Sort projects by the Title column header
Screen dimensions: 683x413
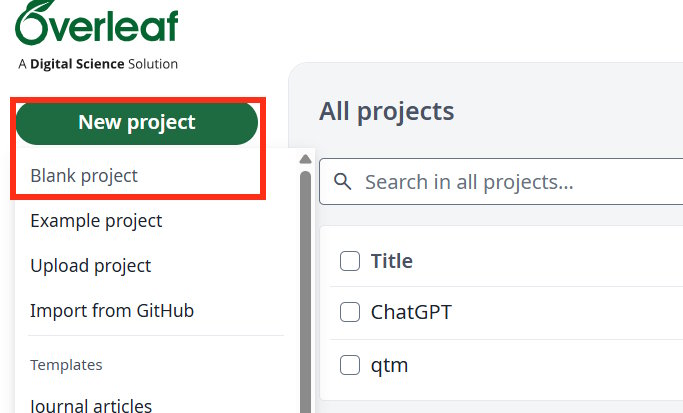pyautogui.click(x=392, y=262)
